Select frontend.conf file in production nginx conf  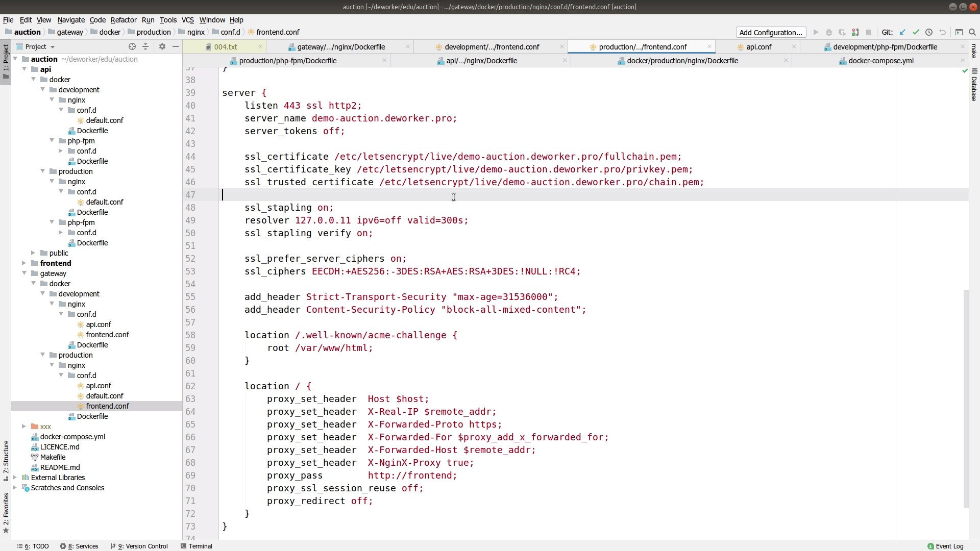click(x=107, y=406)
